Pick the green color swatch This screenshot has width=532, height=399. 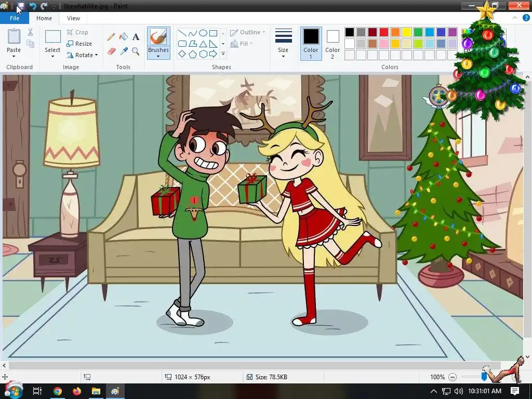tap(418, 32)
